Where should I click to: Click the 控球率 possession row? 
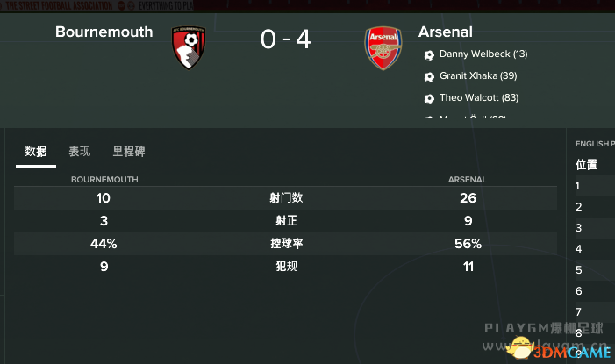286,244
